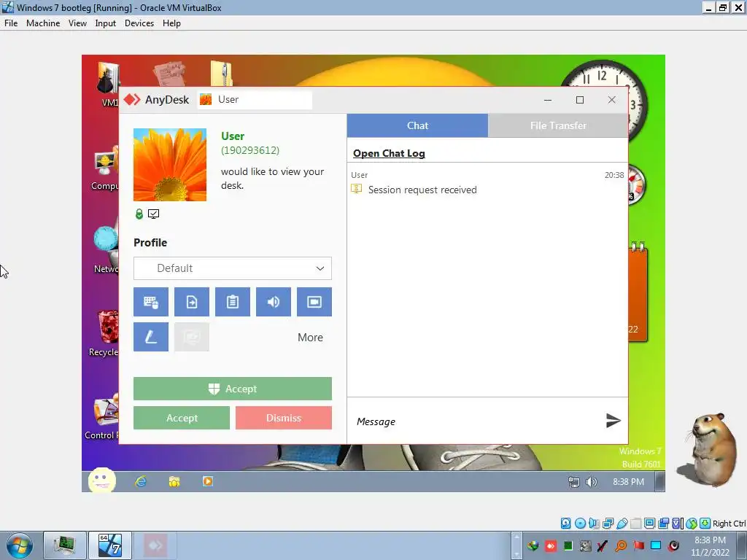
Task: Click guest tray network icon
Action: (x=574, y=483)
